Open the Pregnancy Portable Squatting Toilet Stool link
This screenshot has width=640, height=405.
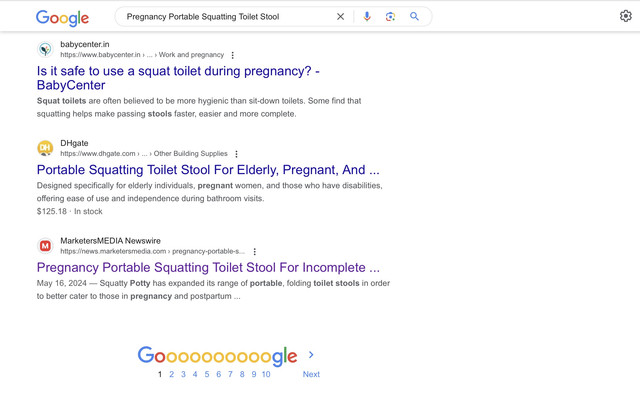tap(208, 267)
